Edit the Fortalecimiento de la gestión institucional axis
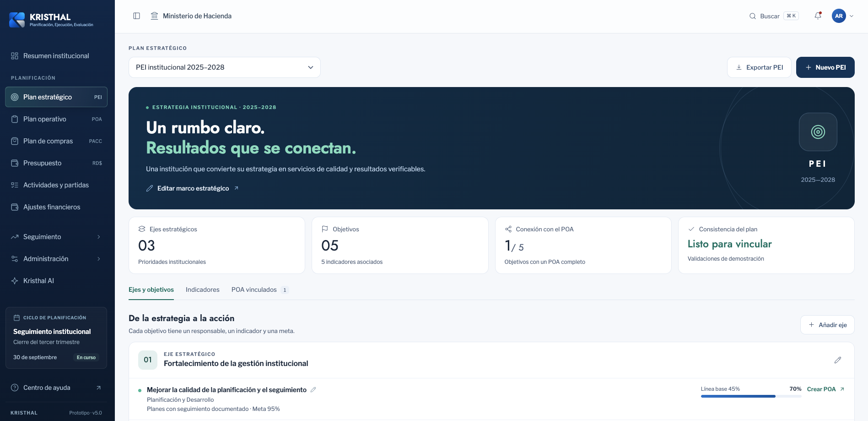The image size is (868, 421). click(837, 360)
